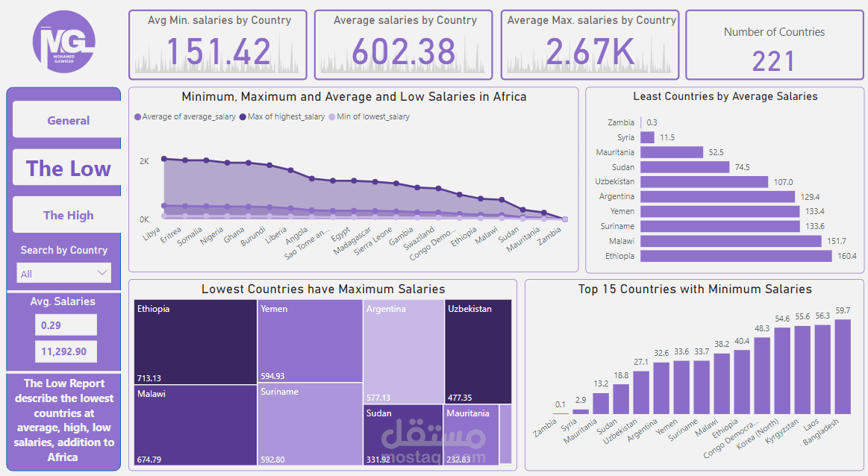This screenshot has width=868, height=476.
Task: Click the Minimum, Maximum and Average chart title
Action: tap(354, 97)
